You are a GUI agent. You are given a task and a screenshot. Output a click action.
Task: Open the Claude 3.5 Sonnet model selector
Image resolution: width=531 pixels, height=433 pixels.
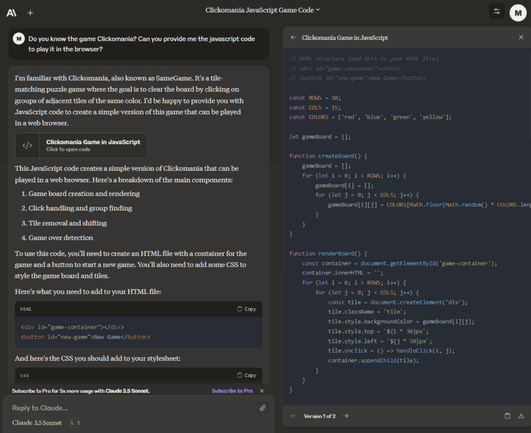tap(37, 423)
